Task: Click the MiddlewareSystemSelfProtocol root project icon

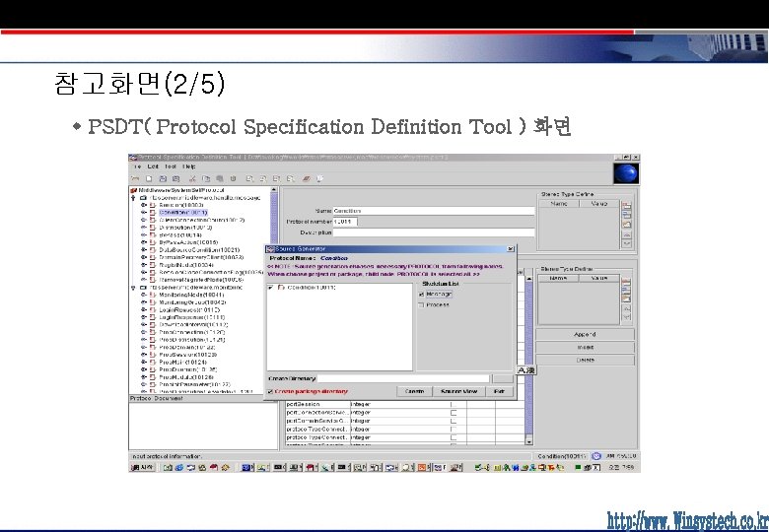Action: click(134, 190)
